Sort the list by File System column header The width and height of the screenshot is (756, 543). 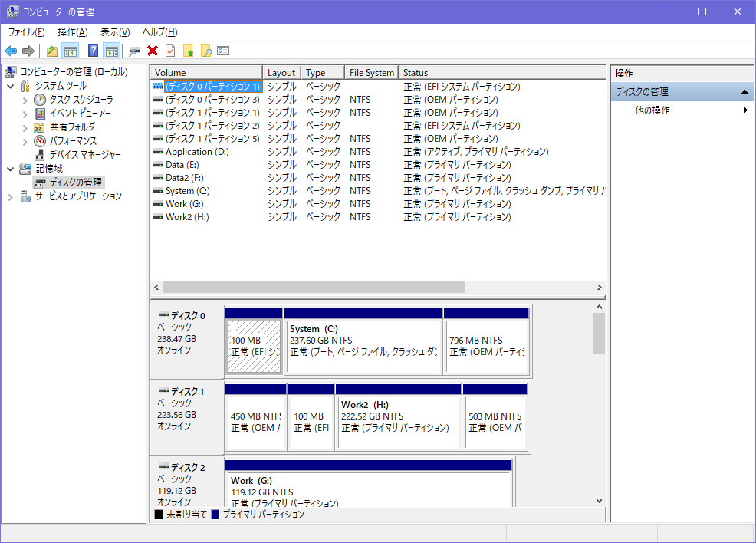371,73
